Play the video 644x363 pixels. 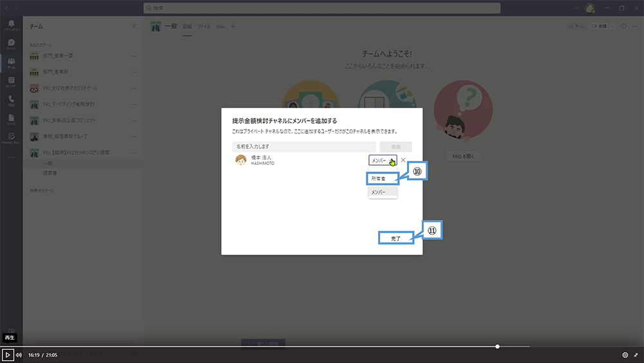tap(7, 355)
